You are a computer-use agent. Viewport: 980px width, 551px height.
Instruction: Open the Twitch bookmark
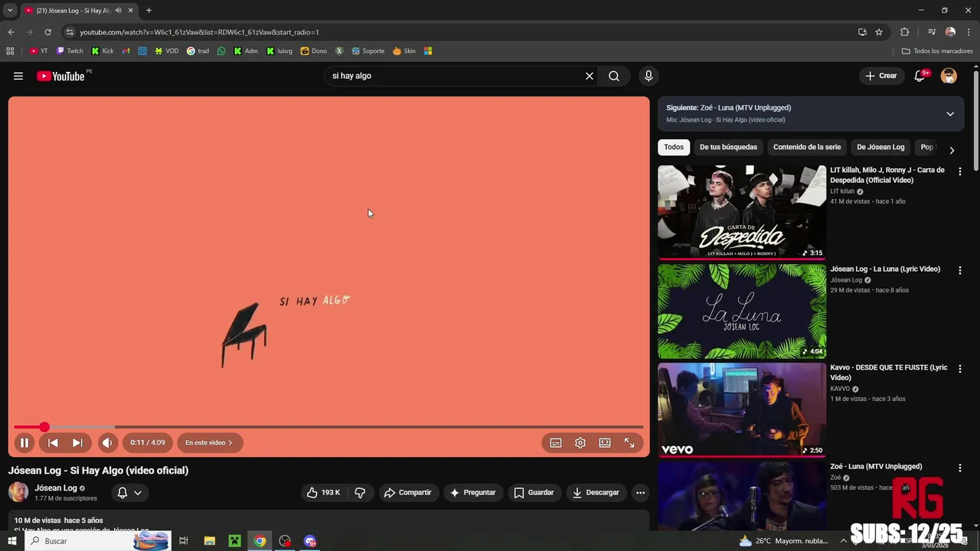[x=70, y=51]
